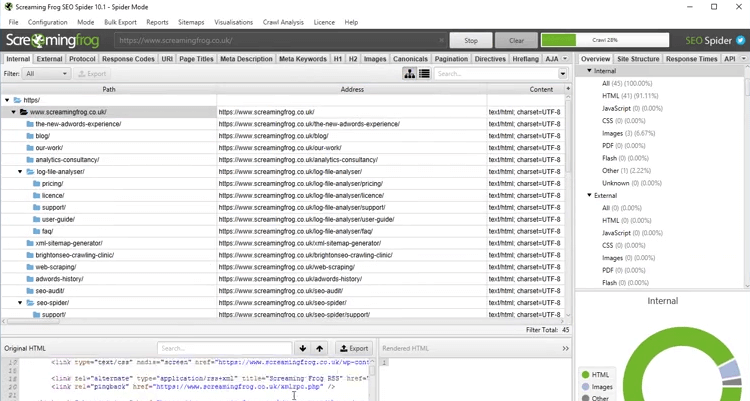Open the search options dropdown arrow

tap(562, 74)
